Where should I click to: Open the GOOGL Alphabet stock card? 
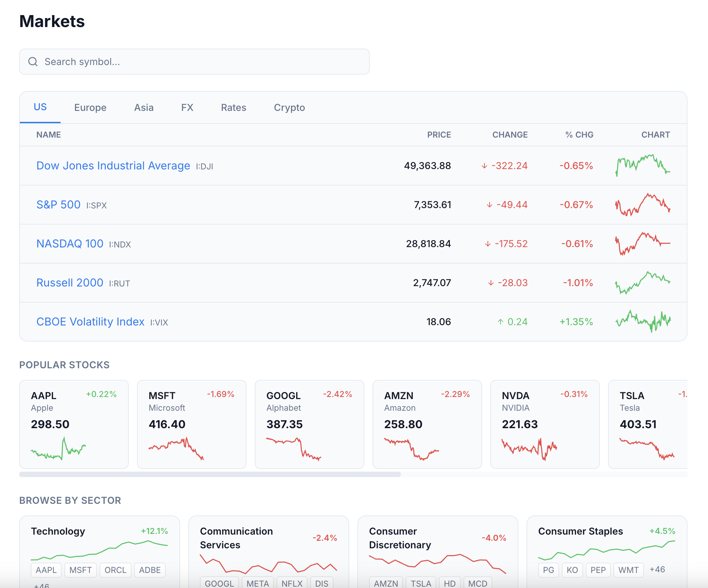tap(309, 424)
